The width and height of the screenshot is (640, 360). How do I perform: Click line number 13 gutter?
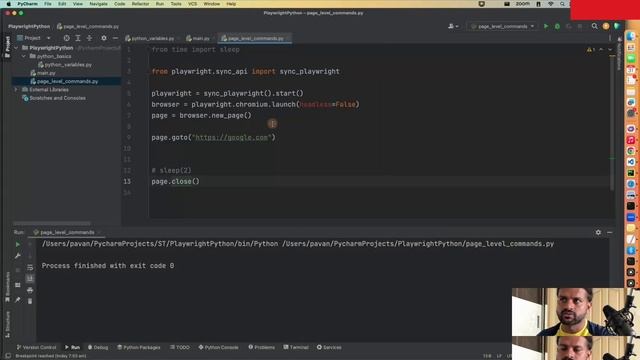tap(127, 182)
